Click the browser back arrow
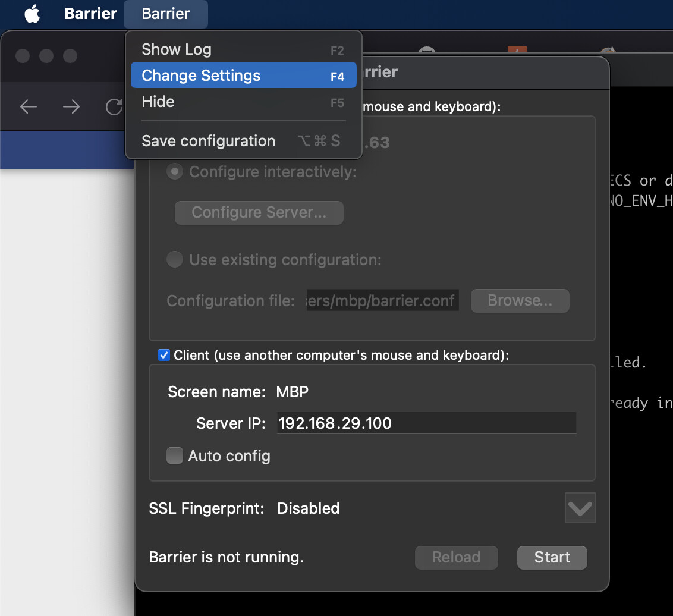Screen dimensions: 673x616 (27, 106)
